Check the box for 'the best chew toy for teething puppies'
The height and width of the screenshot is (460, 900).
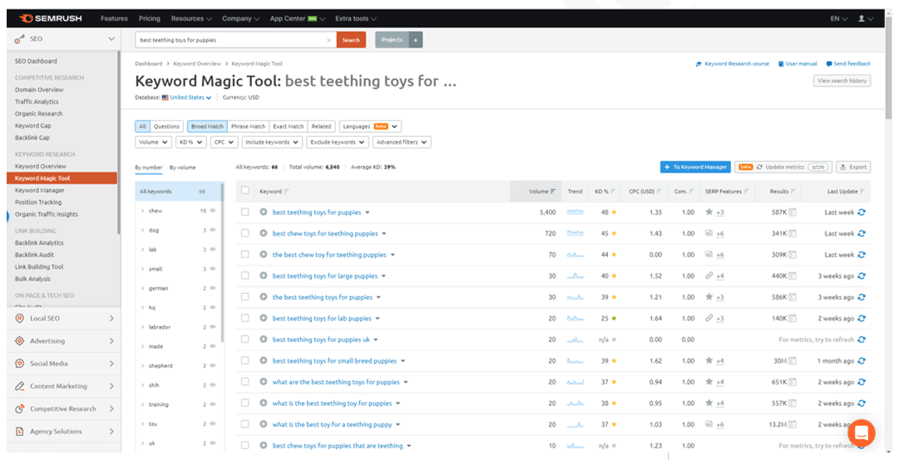245,254
